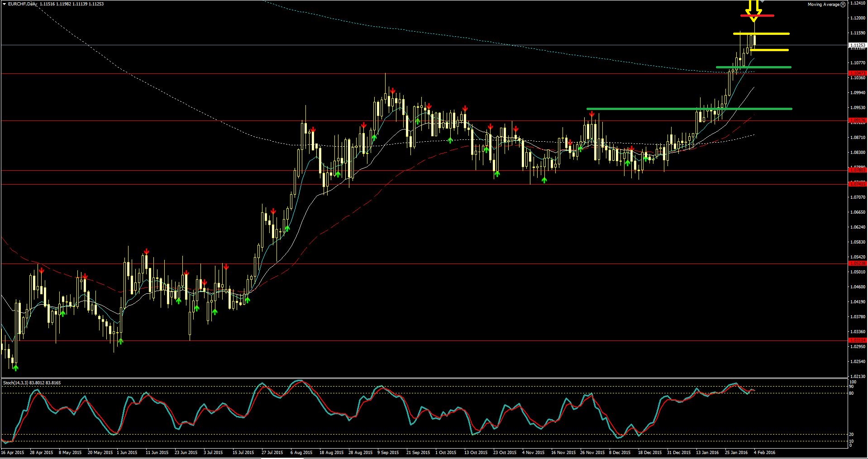868x459 pixels.
Task: Click the gray chart shift triangle marker
Action: (761, 2)
